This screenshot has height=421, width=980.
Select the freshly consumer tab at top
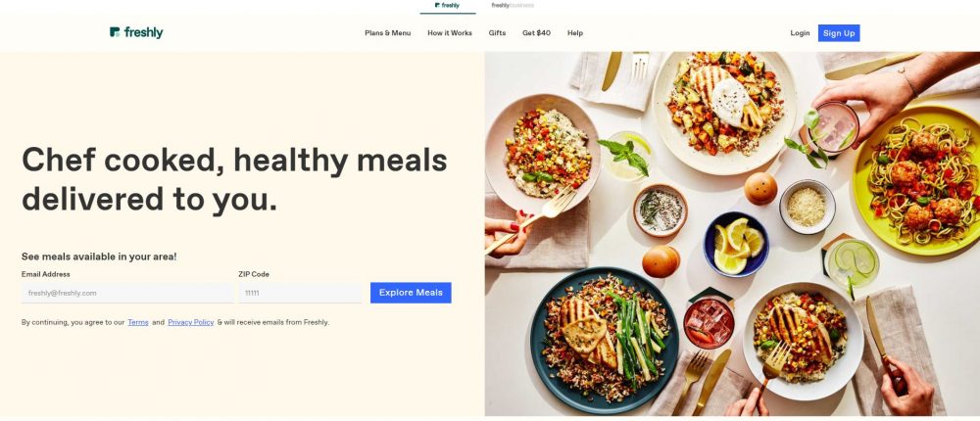coord(448,6)
